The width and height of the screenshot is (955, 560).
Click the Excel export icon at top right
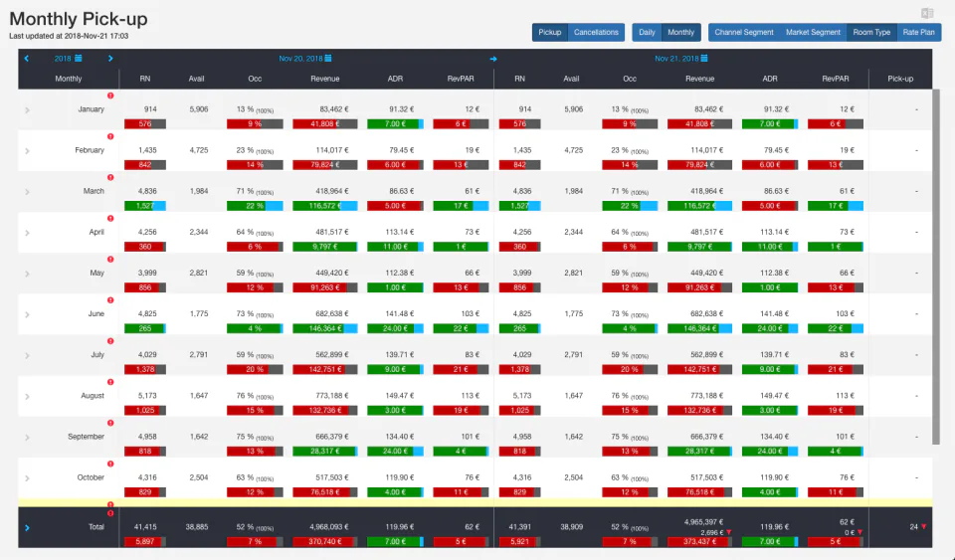pos(927,13)
